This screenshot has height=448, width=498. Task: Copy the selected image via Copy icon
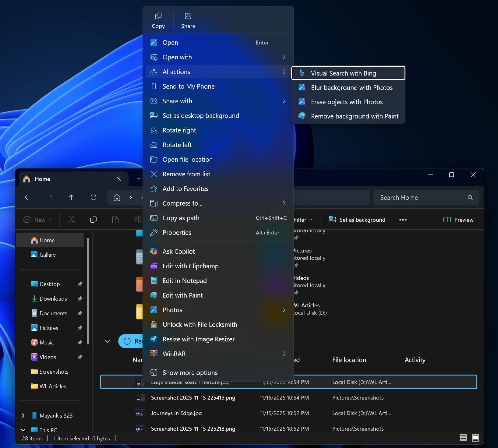pos(158,20)
